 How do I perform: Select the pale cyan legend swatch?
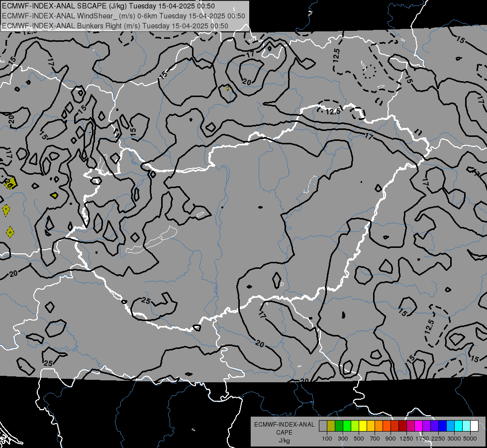tap(467, 426)
